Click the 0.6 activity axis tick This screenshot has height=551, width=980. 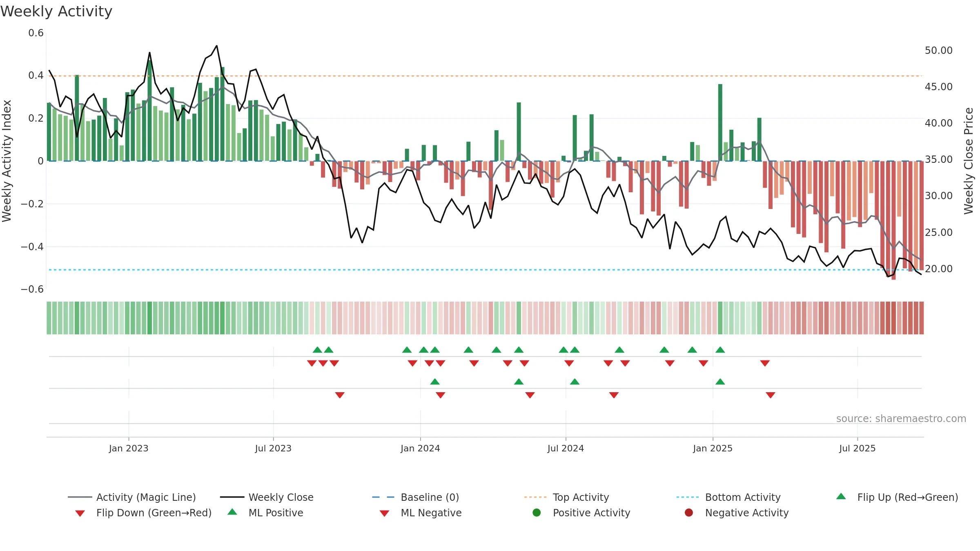click(x=36, y=33)
